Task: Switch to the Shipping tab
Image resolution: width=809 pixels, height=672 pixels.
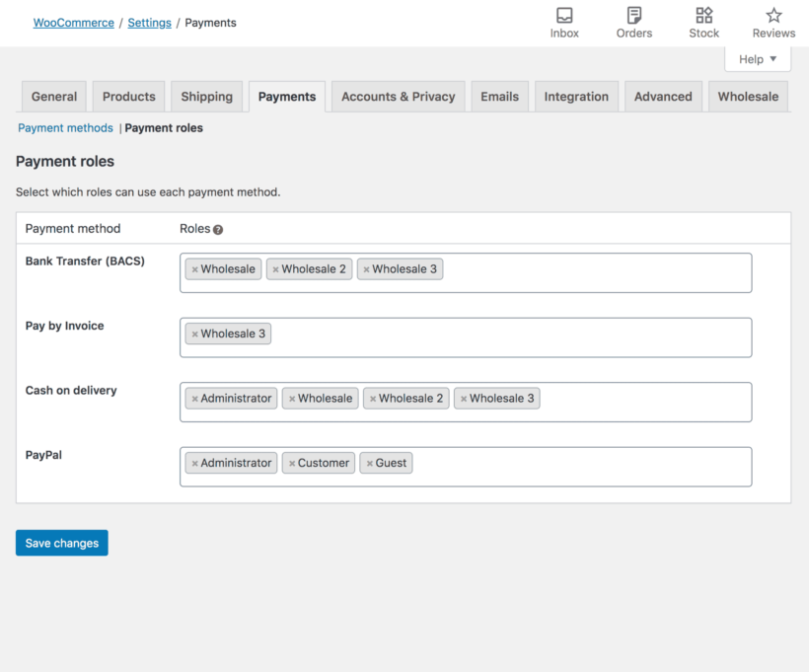Action: click(206, 96)
